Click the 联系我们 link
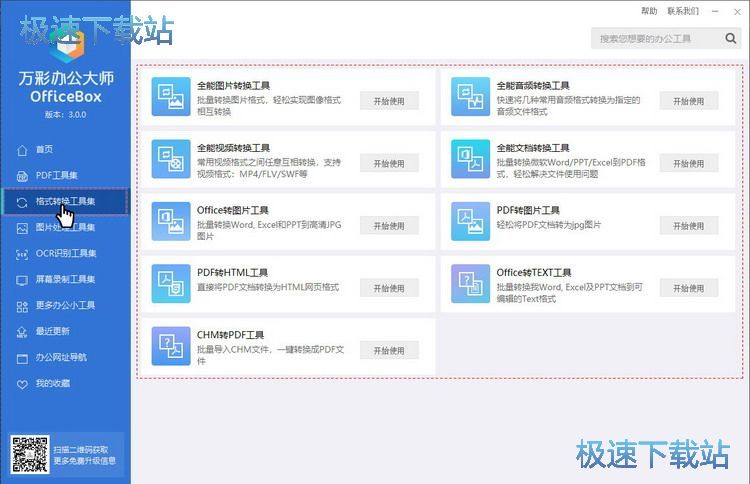The image size is (750, 484). (683, 11)
